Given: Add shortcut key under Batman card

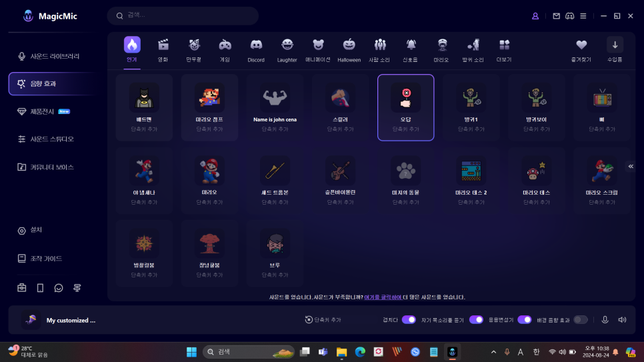Looking at the screenshot, I should coord(144,129).
